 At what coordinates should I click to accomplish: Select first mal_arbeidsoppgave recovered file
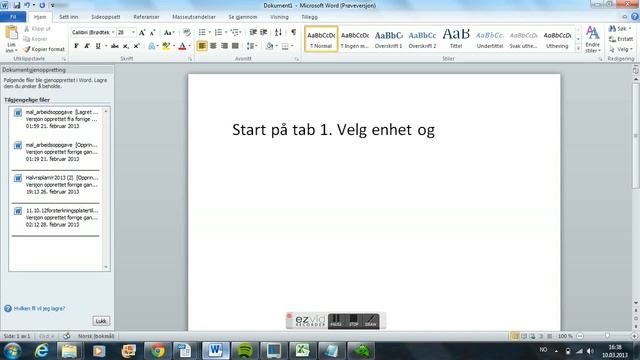[56, 119]
